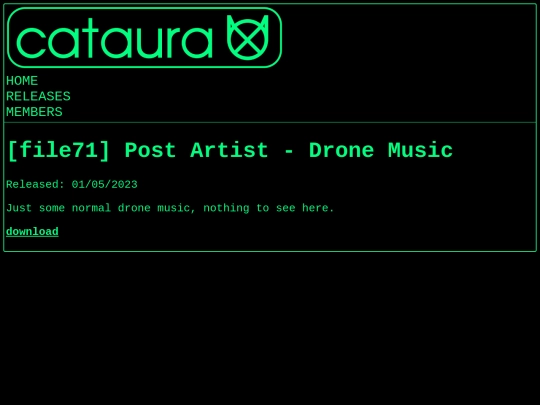Select the [file71] catalog tag in heading

[59, 150]
